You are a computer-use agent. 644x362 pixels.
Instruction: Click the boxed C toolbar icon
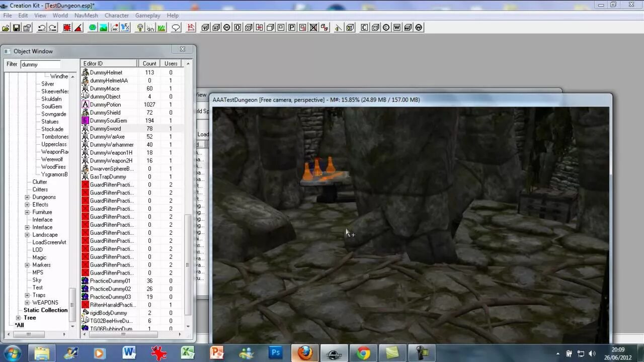click(364, 28)
